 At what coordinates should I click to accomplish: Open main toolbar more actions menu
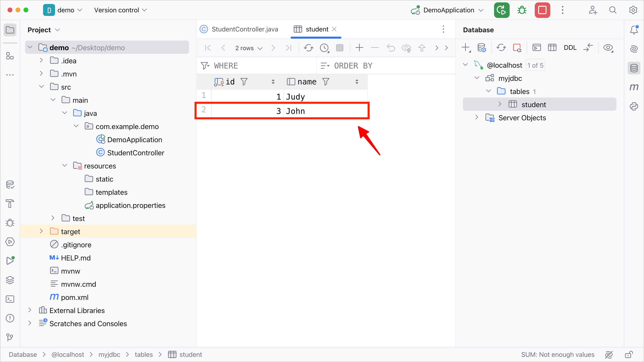coord(562,10)
